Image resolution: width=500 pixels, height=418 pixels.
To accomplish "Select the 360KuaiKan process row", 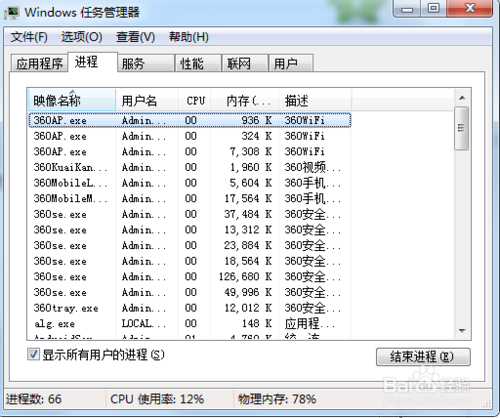I will pos(190,167).
